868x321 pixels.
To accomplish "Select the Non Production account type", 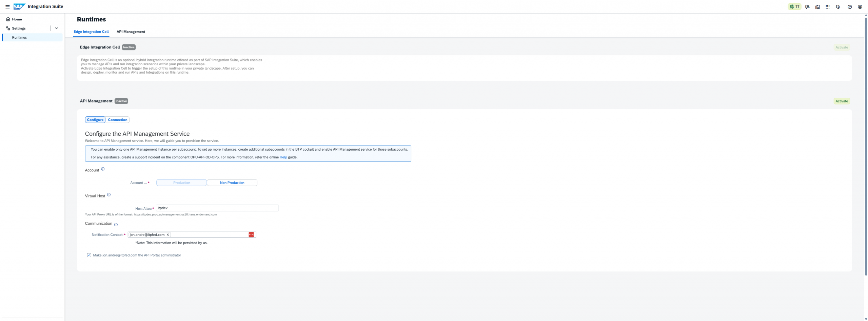I will tap(232, 183).
